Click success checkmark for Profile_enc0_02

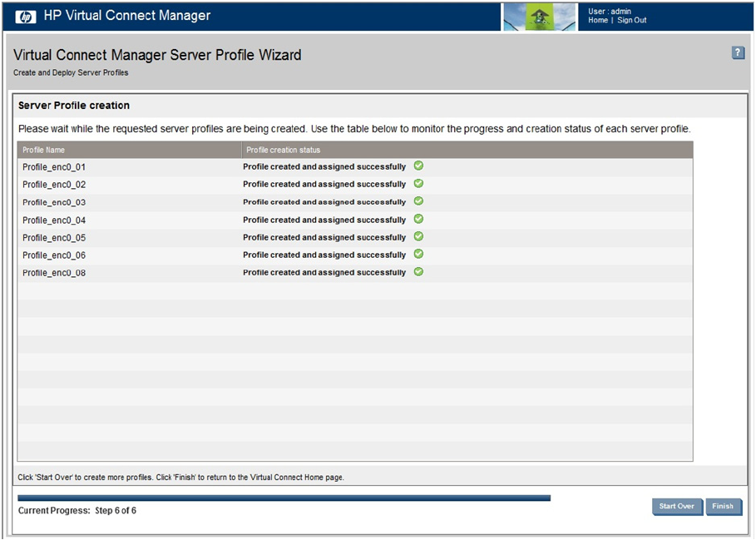(x=418, y=184)
